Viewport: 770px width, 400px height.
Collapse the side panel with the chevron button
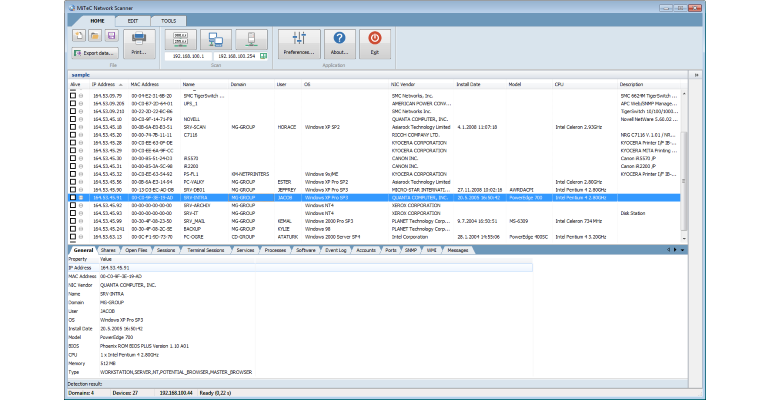pyautogui.click(x=696, y=75)
